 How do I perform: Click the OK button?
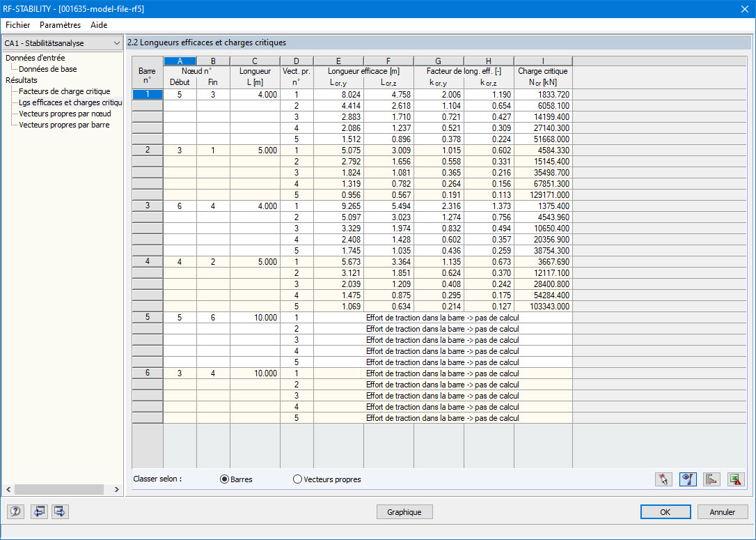pos(666,512)
